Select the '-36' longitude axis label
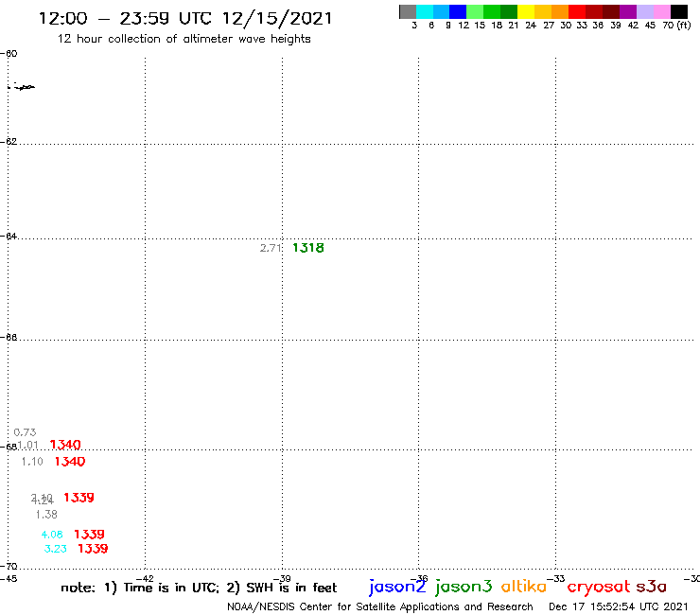Viewport: 700px width, 615px height. click(419, 579)
